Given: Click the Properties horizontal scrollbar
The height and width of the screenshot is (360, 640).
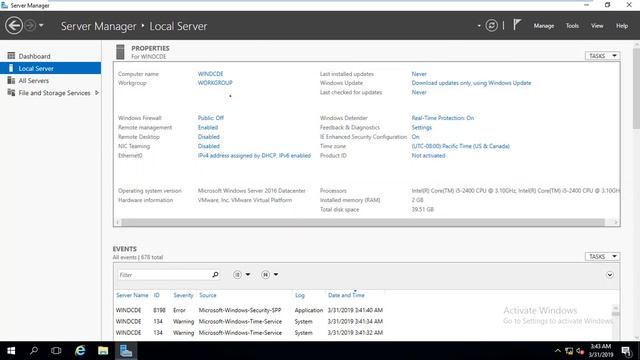Looking at the screenshot, I should coord(363,222).
